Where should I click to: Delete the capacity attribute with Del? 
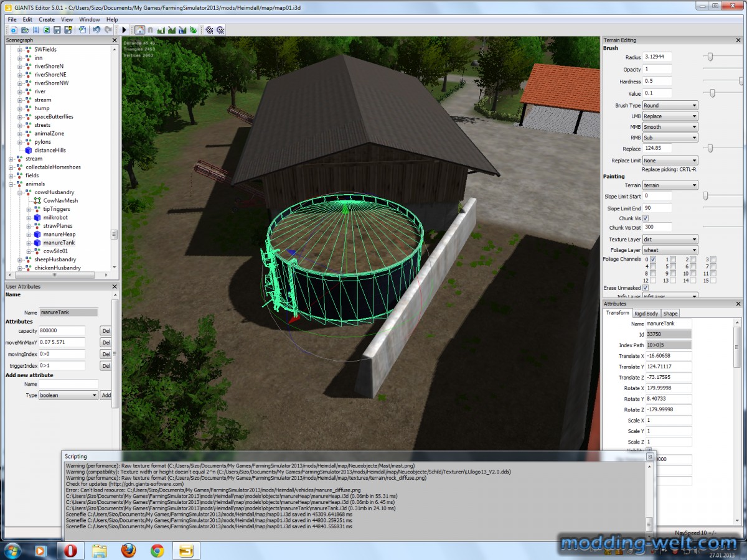106,331
